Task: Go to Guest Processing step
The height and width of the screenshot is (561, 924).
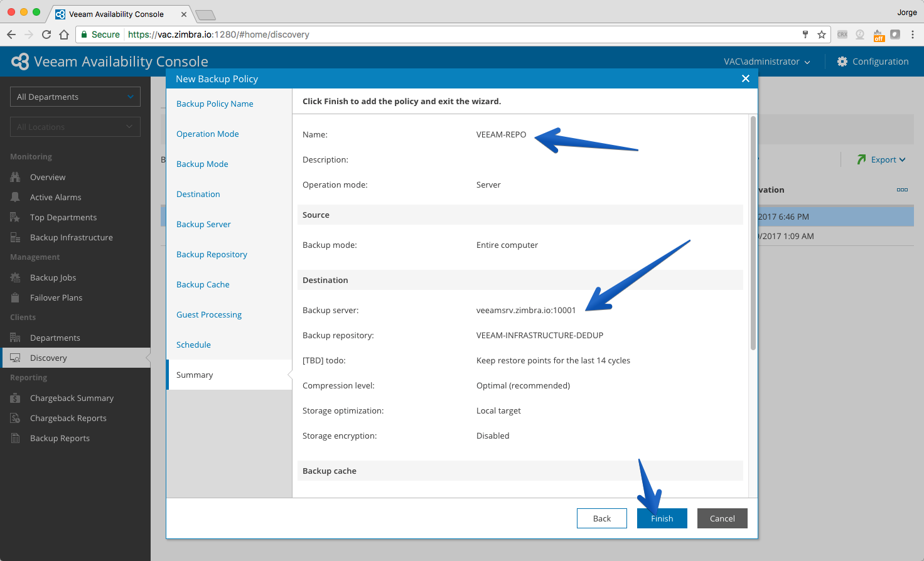Action: pos(209,314)
